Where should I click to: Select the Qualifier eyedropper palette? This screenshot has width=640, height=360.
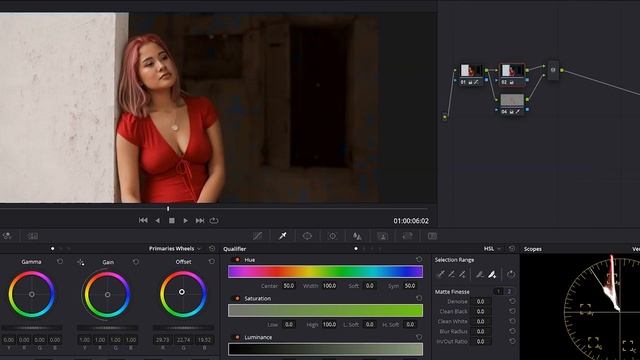pos(282,236)
